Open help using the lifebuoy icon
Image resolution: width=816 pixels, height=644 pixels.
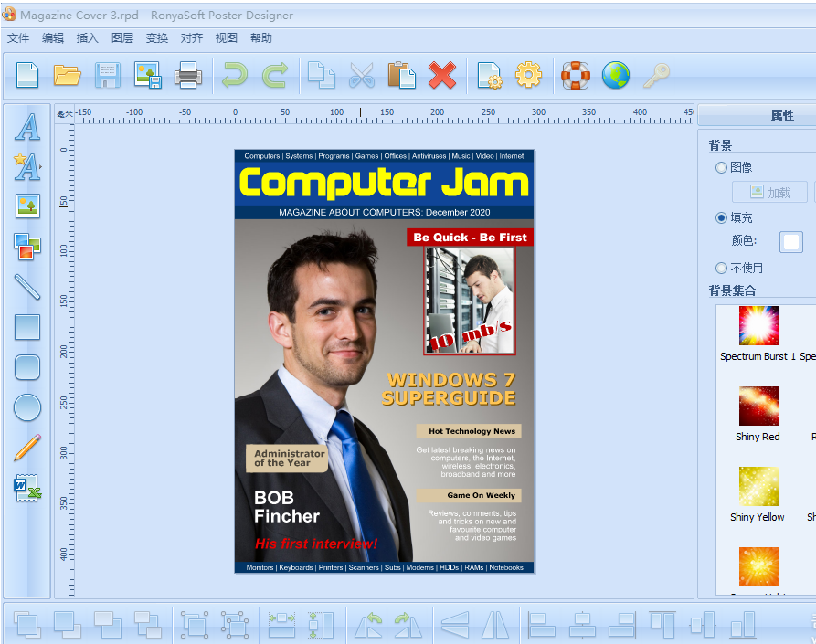click(576, 76)
